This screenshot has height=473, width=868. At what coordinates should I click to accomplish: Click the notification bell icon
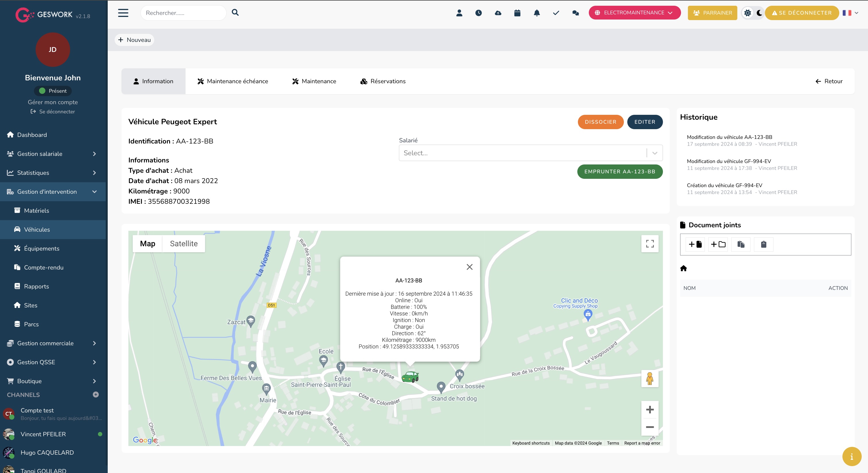[x=537, y=13]
